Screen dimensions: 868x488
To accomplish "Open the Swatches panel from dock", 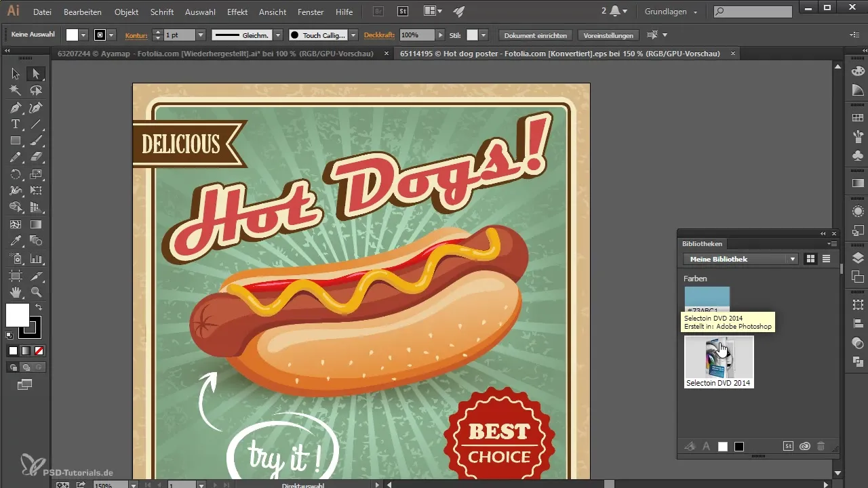I will coord(858,118).
